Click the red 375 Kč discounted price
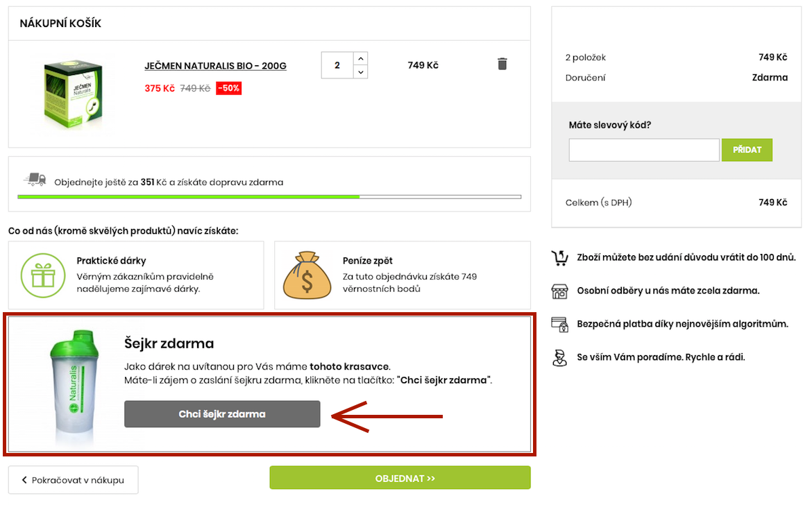The height and width of the screenshot is (505, 812). click(x=160, y=89)
